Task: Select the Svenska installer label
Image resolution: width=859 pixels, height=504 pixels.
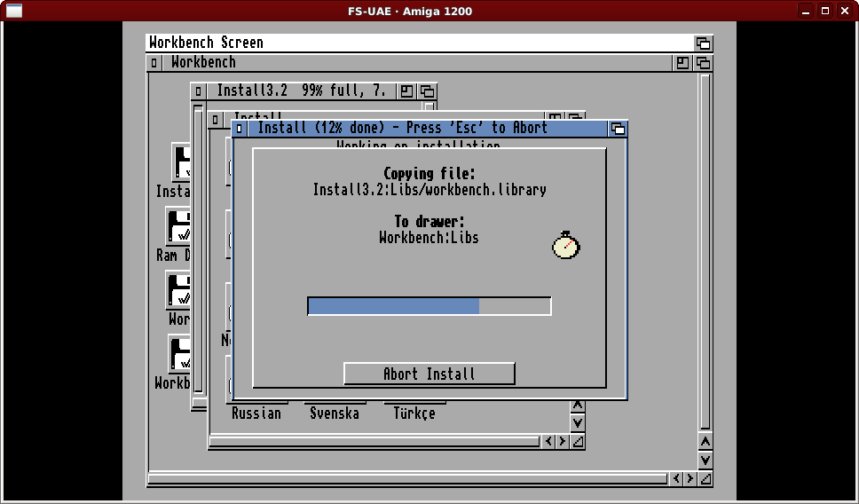Action: pyautogui.click(x=335, y=413)
